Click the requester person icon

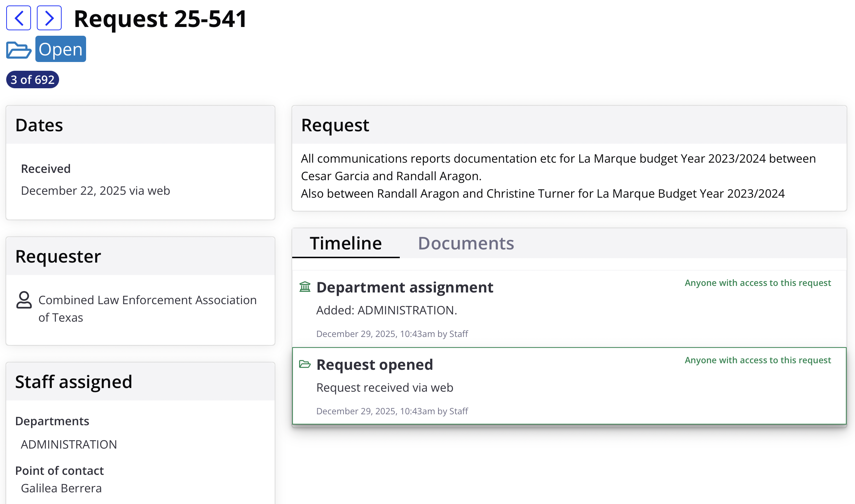click(x=24, y=300)
